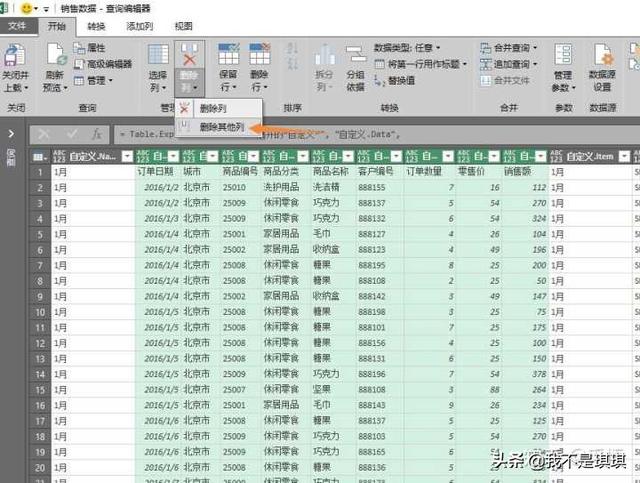The image size is (640, 483).
Task: Click the table corner menu icon
Action: [40, 156]
